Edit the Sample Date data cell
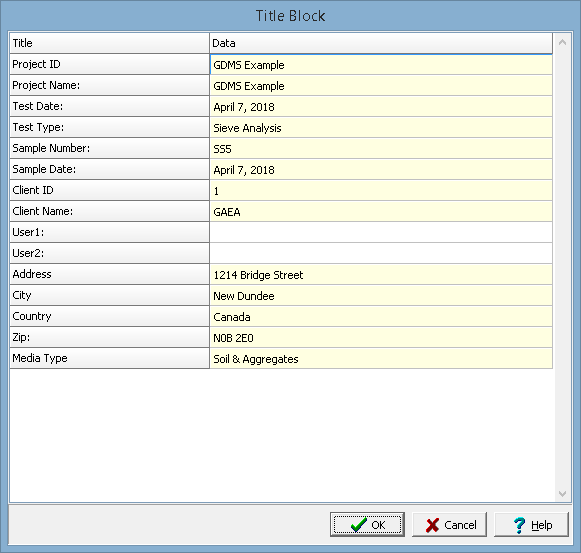The image size is (581, 553). [x=381, y=170]
